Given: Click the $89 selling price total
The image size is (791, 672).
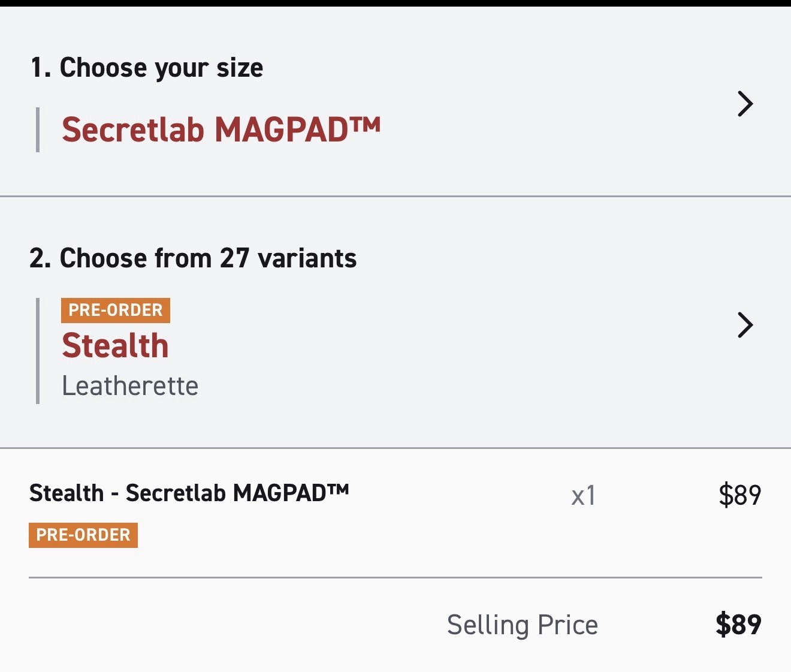Looking at the screenshot, I should [x=739, y=624].
